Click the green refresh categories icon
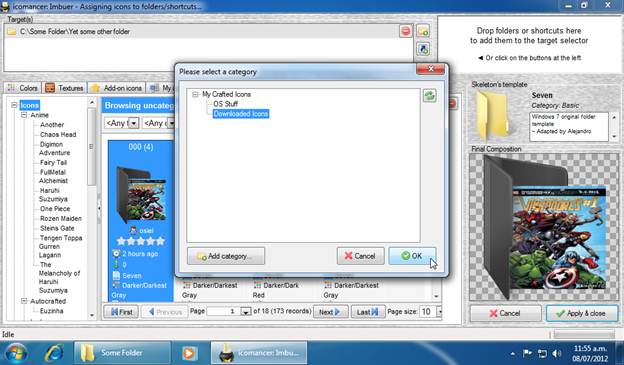This screenshot has height=365, width=624. pos(429,96)
